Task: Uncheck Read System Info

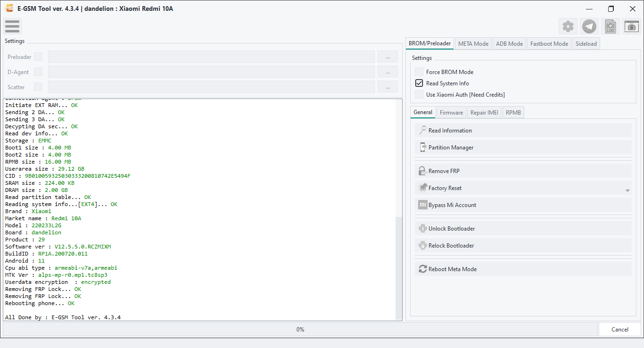Action: click(x=419, y=83)
